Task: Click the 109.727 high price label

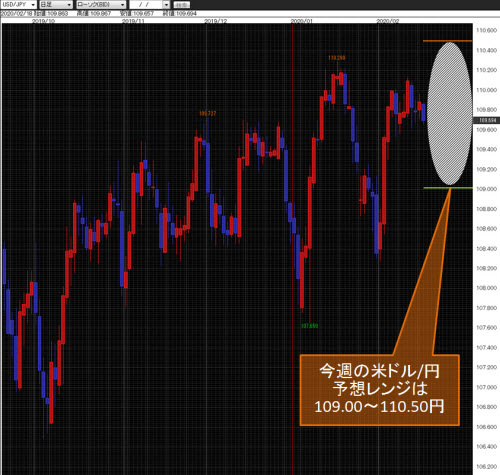Action: tap(208, 114)
